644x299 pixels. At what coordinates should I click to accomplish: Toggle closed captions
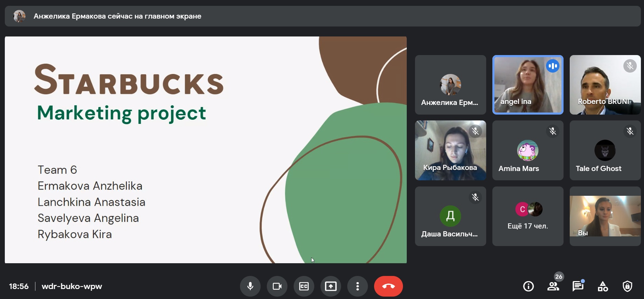[x=304, y=286]
